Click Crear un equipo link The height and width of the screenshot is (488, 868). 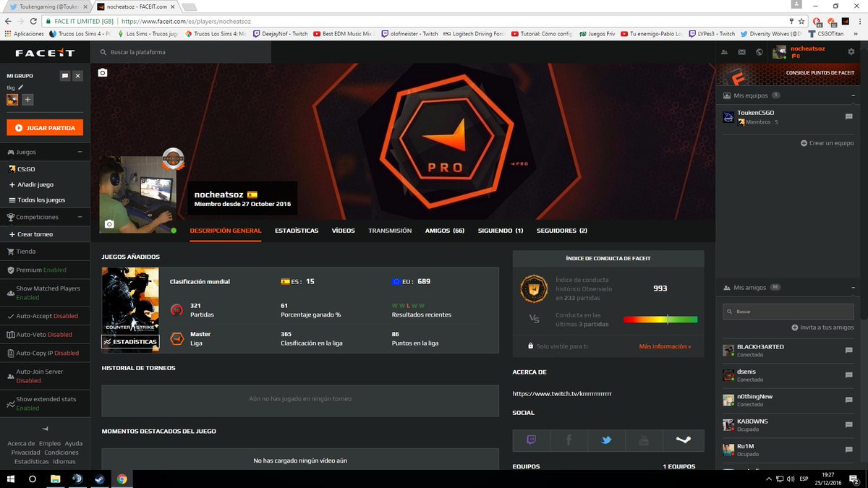[827, 143]
